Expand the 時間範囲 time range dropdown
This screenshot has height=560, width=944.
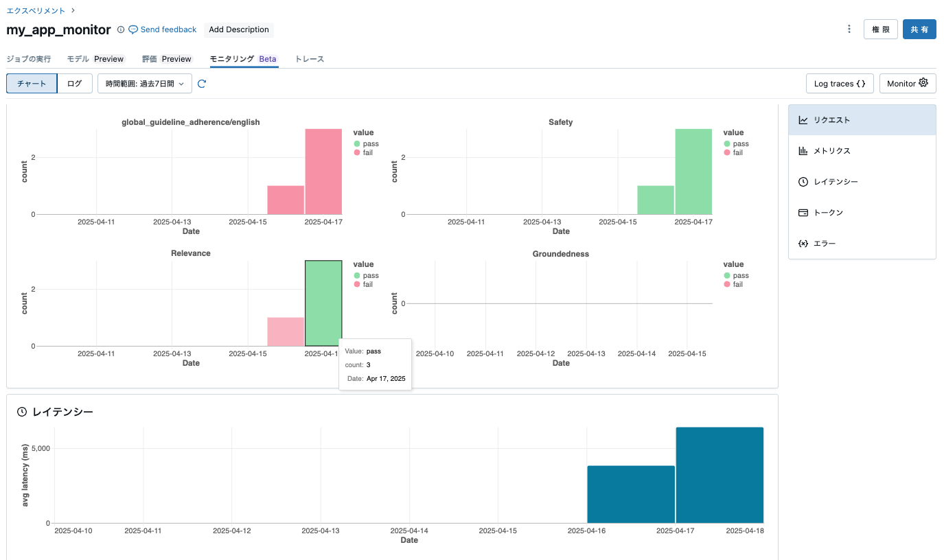tap(145, 84)
